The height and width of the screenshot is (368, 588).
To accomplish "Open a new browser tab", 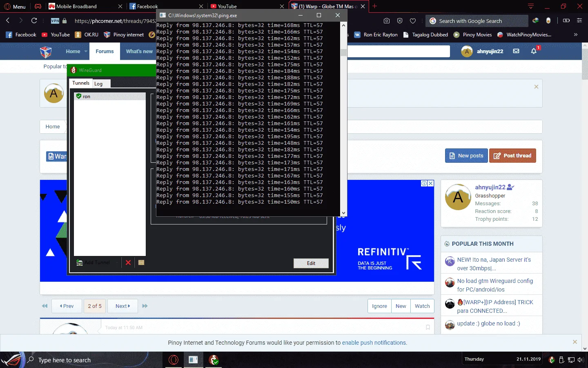I will point(374,6).
